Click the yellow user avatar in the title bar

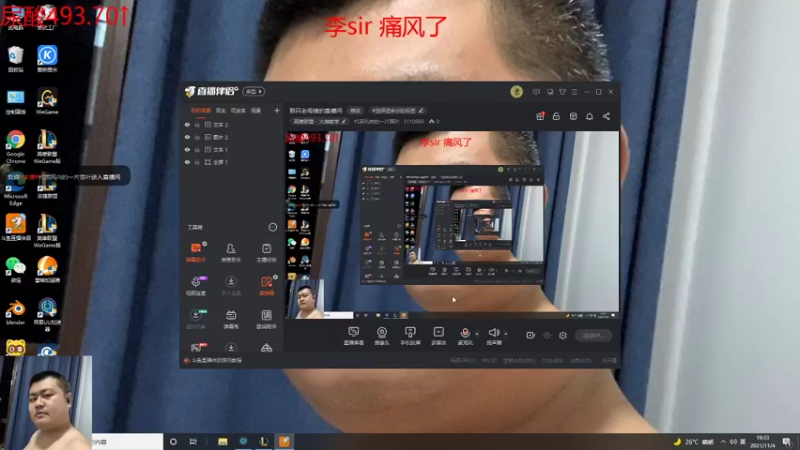click(x=516, y=92)
